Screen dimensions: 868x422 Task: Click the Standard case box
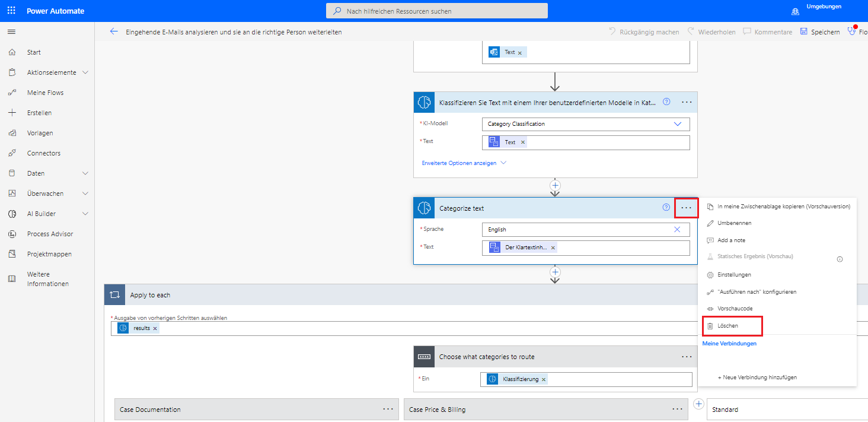(x=787, y=410)
